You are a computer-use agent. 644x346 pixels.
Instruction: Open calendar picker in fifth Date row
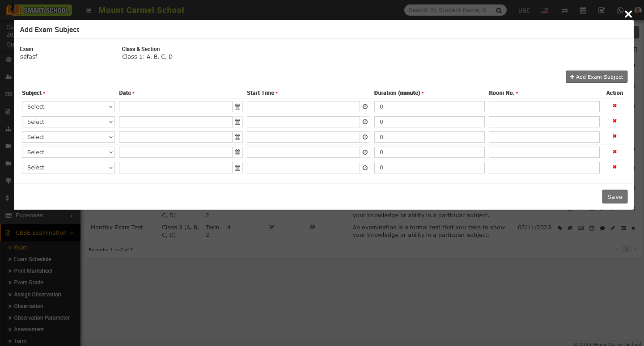237,168
